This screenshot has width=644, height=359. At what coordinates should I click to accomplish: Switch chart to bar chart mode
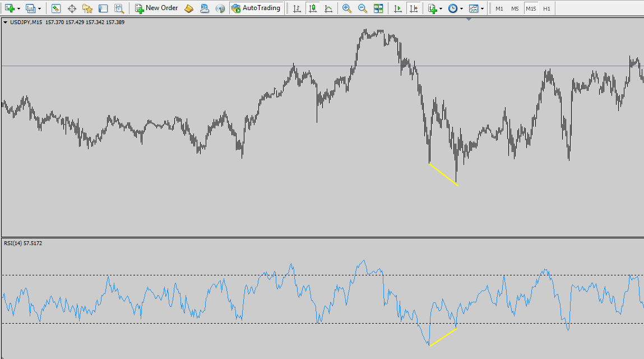(x=296, y=8)
